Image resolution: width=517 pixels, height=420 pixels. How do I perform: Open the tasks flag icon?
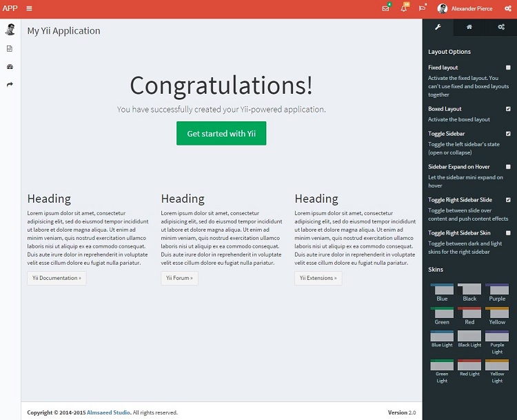tap(422, 8)
